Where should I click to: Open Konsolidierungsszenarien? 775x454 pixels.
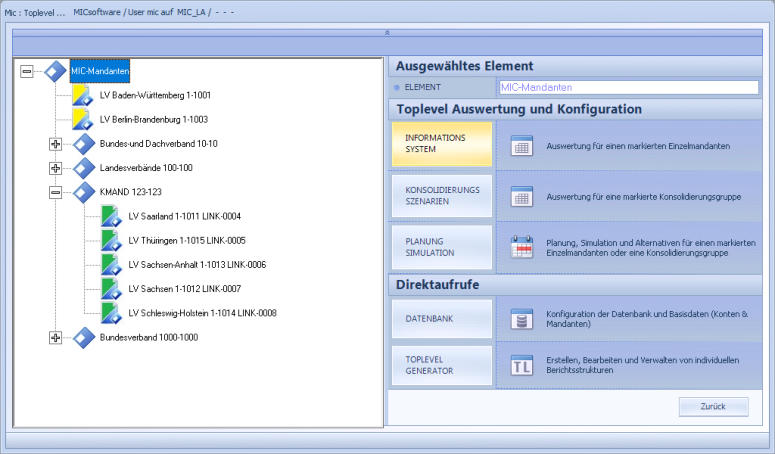point(442,195)
